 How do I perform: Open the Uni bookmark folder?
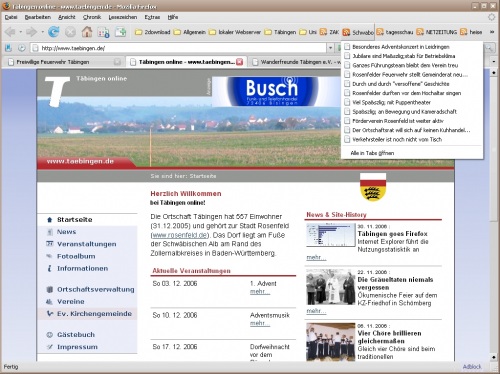pyautogui.click(x=308, y=32)
